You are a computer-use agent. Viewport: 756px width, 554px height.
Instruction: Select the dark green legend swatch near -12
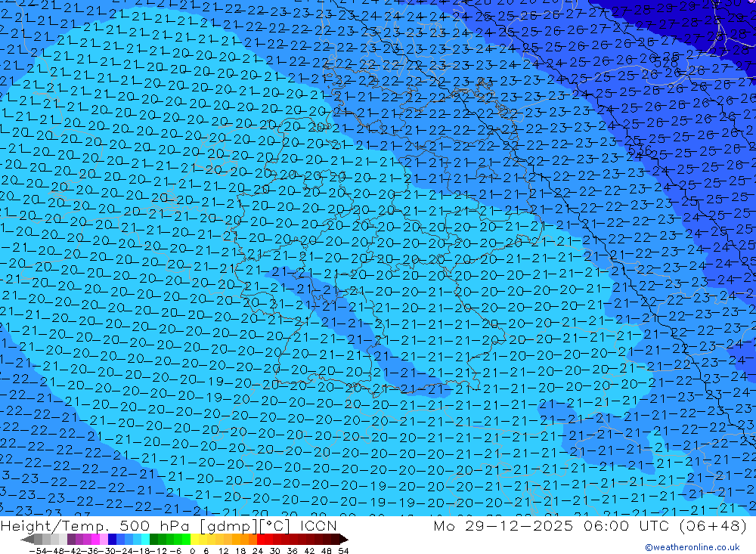[153, 540]
